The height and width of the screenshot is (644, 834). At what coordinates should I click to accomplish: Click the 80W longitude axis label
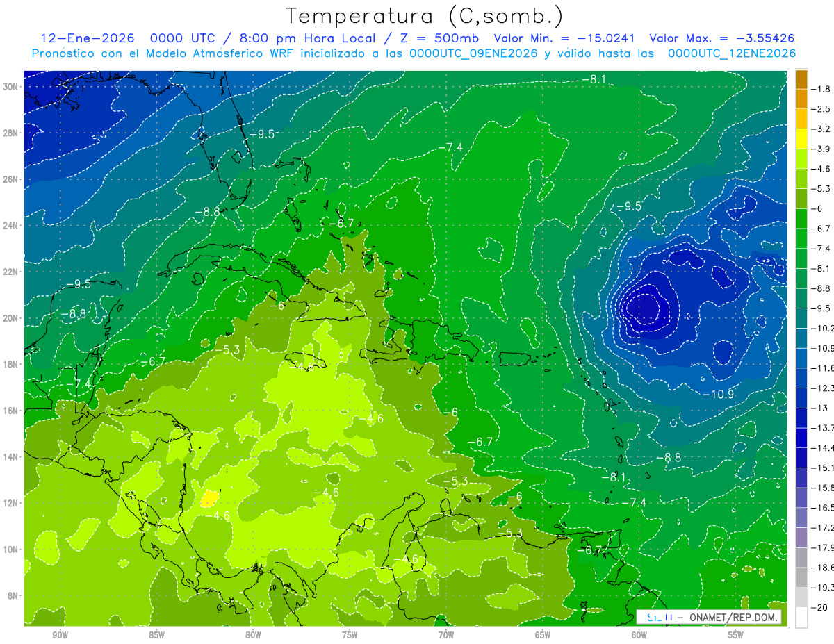(x=253, y=636)
